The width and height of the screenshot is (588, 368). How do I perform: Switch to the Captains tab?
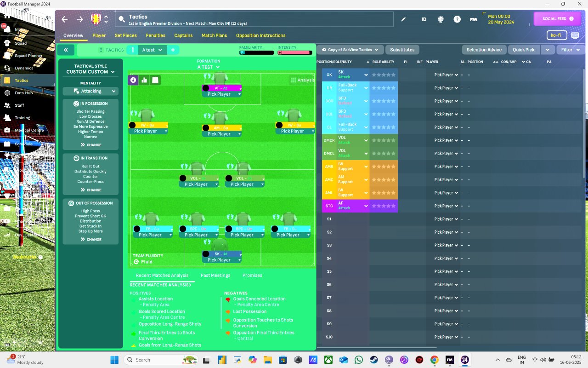[x=183, y=35]
